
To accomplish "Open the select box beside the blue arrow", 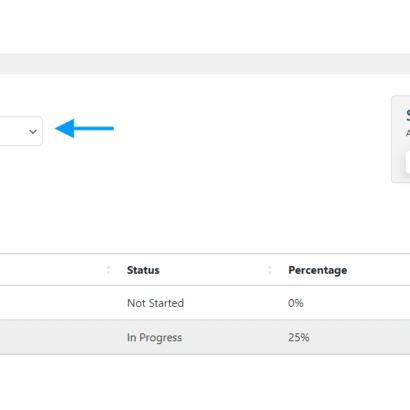I will pyautogui.click(x=21, y=131).
